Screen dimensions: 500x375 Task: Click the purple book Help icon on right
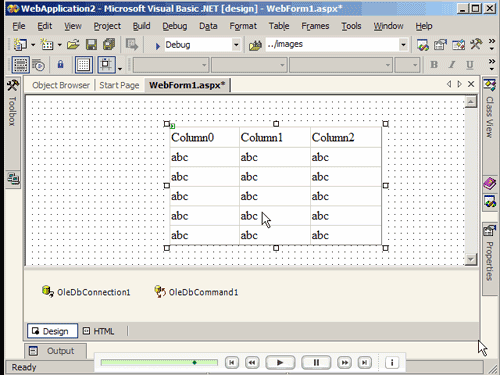(x=490, y=184)
